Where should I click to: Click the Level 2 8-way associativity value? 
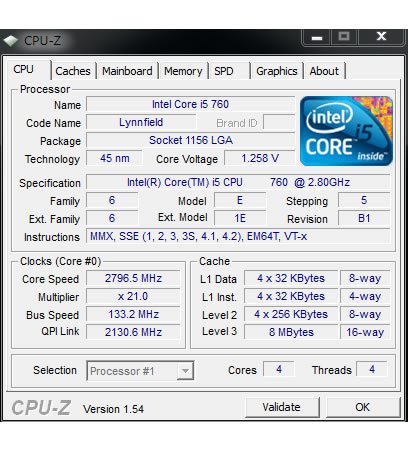point(365,314)
